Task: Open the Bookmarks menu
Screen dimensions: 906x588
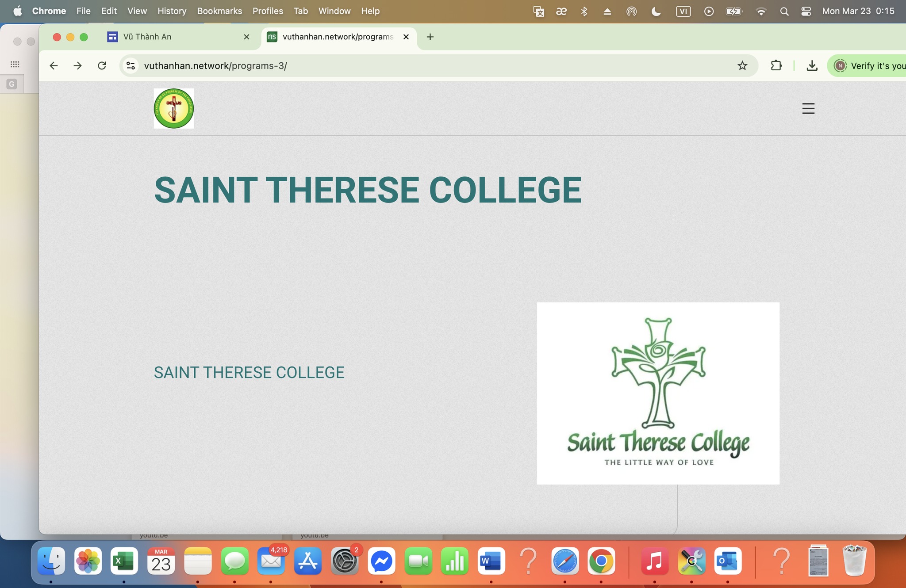Action: pyautogui.click(x=219, y=11)
